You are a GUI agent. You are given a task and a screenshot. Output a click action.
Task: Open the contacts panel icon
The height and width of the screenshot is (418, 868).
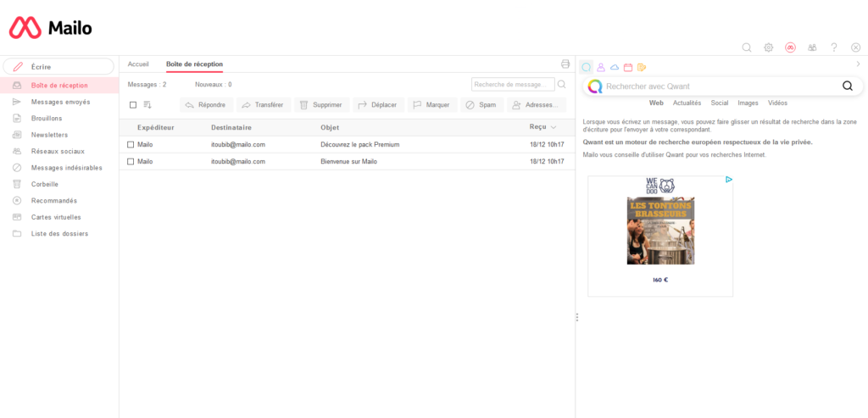click(601, 68)
